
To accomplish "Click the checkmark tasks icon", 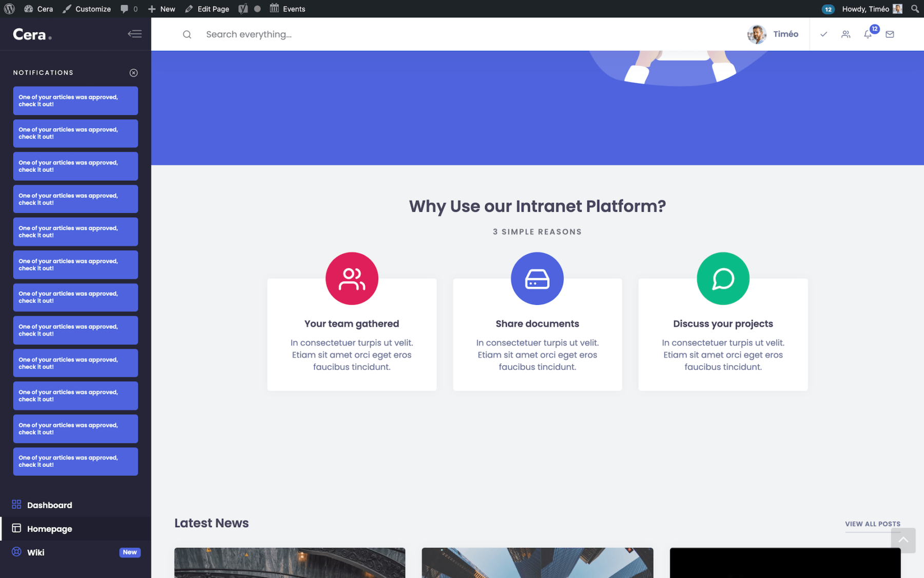I will tap(823, 34).
